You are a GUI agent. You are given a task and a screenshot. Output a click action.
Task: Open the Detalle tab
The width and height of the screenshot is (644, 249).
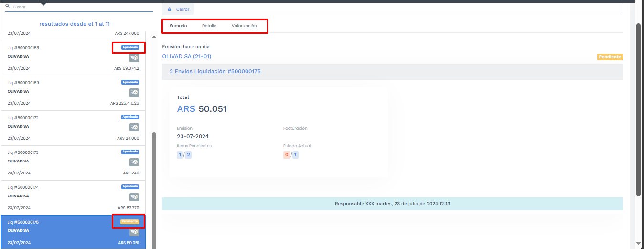coord(209,26)
